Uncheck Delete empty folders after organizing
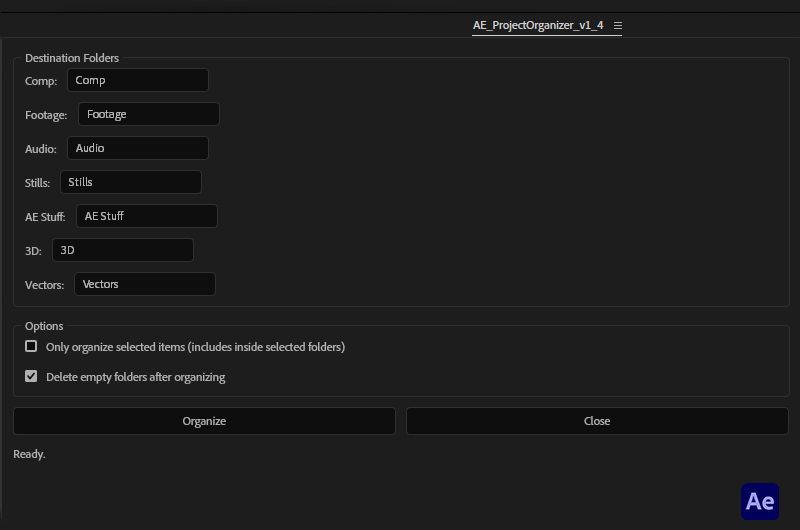 tap(31, 377)
